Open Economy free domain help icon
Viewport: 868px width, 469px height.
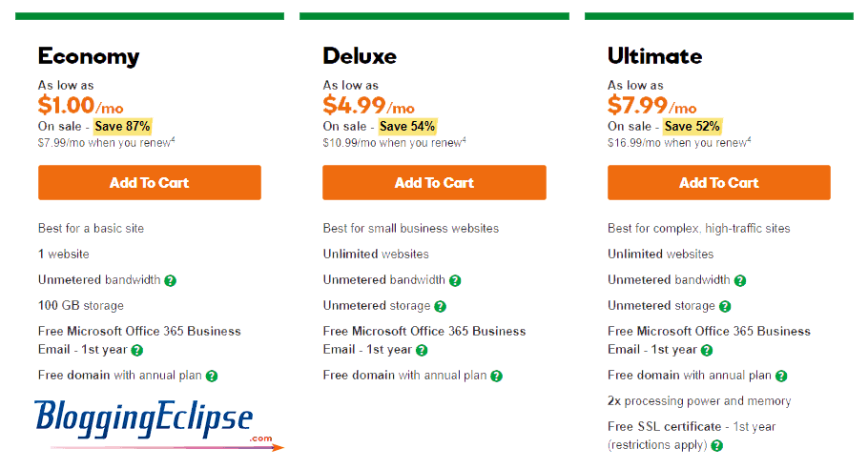(212, 377)
